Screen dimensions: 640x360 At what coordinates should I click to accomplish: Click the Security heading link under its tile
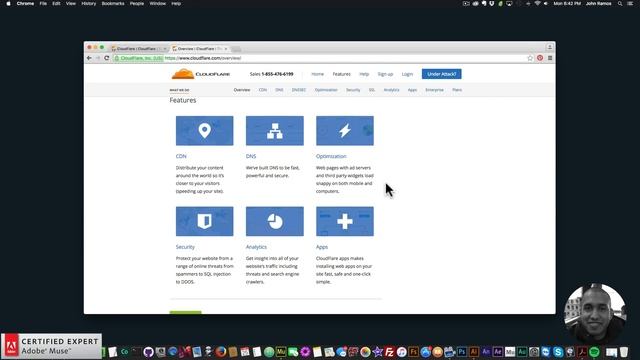[185, 247]
